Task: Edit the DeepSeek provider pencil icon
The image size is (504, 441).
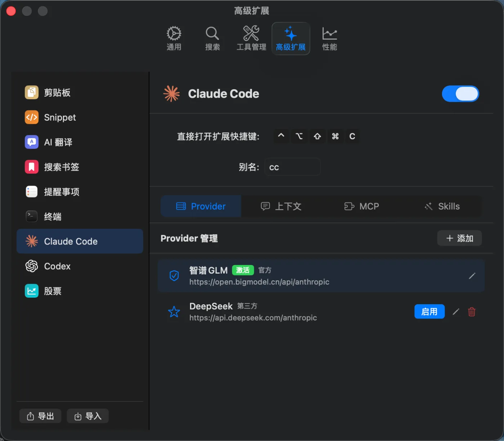Action: (x=456, y=312)
